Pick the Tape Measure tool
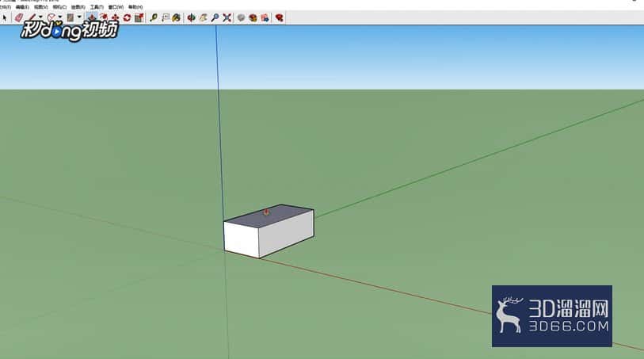644x359 pixels. [154, 17]
